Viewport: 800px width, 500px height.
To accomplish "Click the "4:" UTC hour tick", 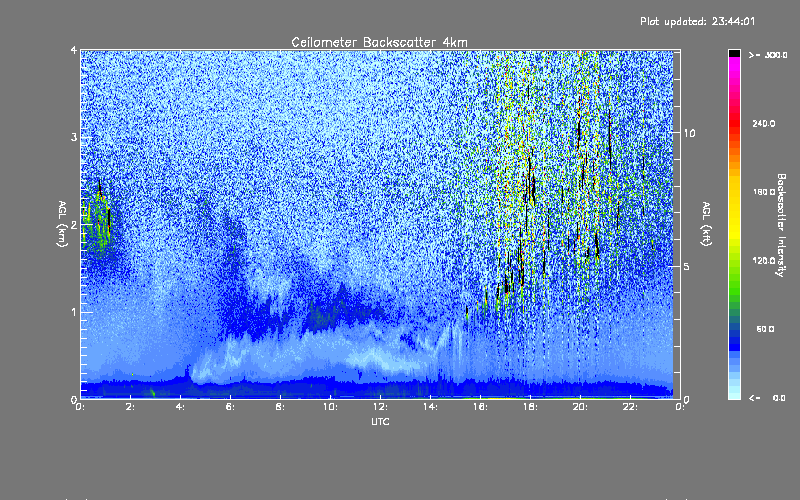I will click(181, 407).
